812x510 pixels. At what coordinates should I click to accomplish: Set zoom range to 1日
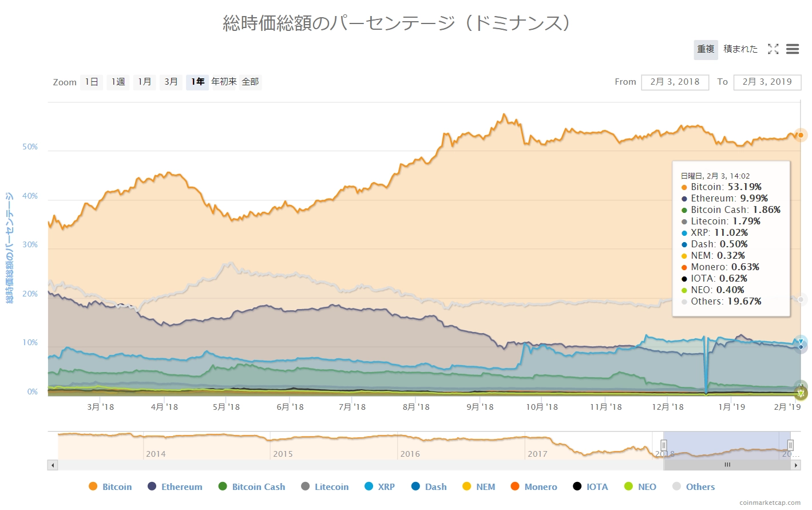point(92,82)
